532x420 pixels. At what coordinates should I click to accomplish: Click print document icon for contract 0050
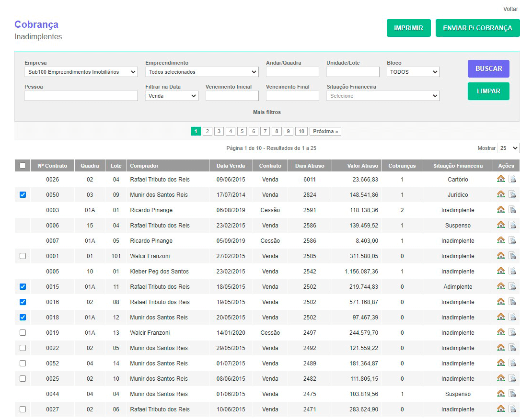pyautogui.click(x=512, y=195)
